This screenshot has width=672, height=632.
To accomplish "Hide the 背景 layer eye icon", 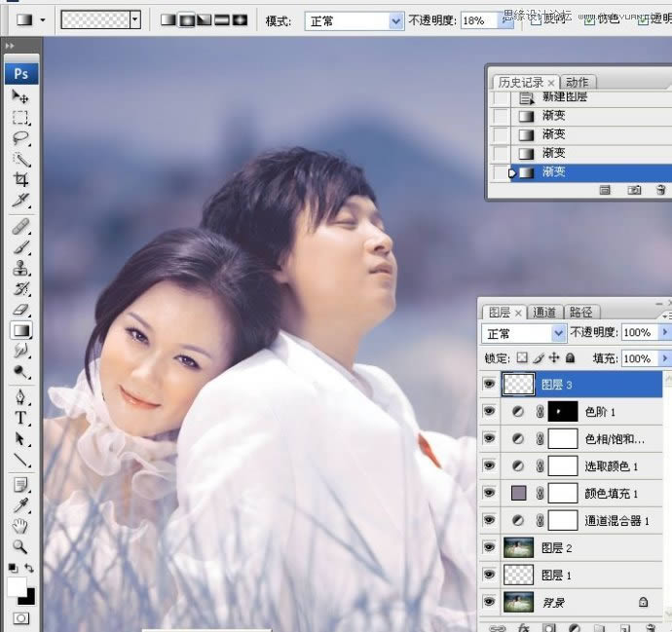I will pos(489,602).
